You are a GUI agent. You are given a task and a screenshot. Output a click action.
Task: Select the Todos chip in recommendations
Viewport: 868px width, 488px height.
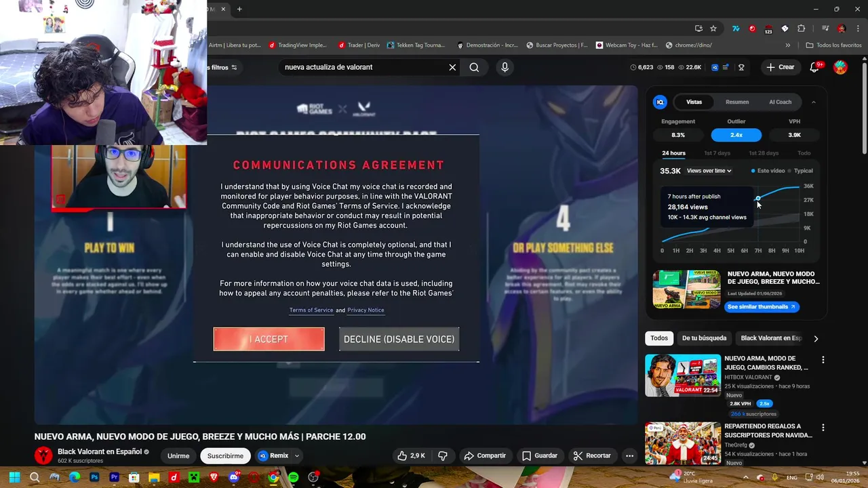[659, 338]
